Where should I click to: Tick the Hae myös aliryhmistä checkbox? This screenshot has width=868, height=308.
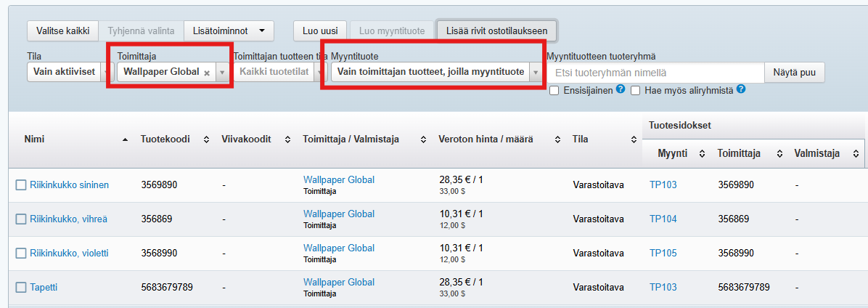click(x=635, y=91)
